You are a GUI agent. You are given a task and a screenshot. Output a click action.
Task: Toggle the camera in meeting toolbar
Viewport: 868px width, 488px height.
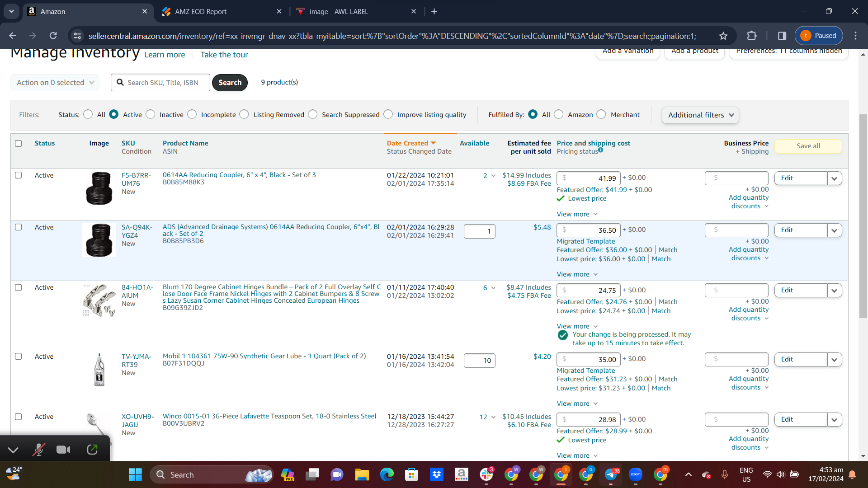pos(63,450)
